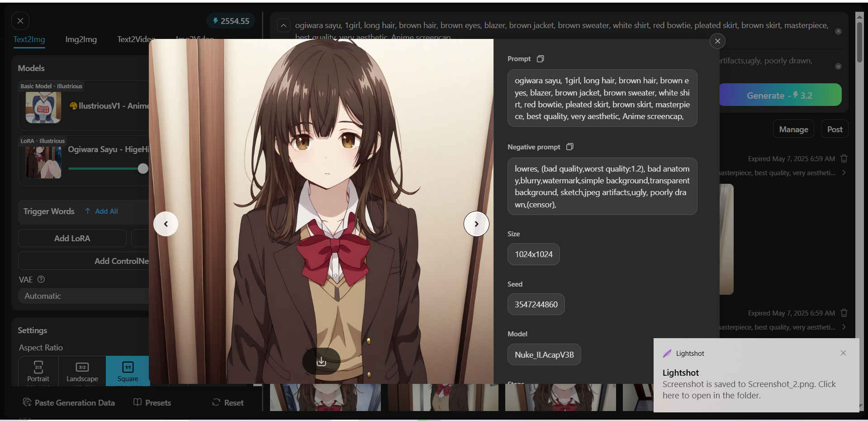Click the Add ControlNet button
Image resolution: width=868 pixels, height=421 pixels.
(84, 261)
